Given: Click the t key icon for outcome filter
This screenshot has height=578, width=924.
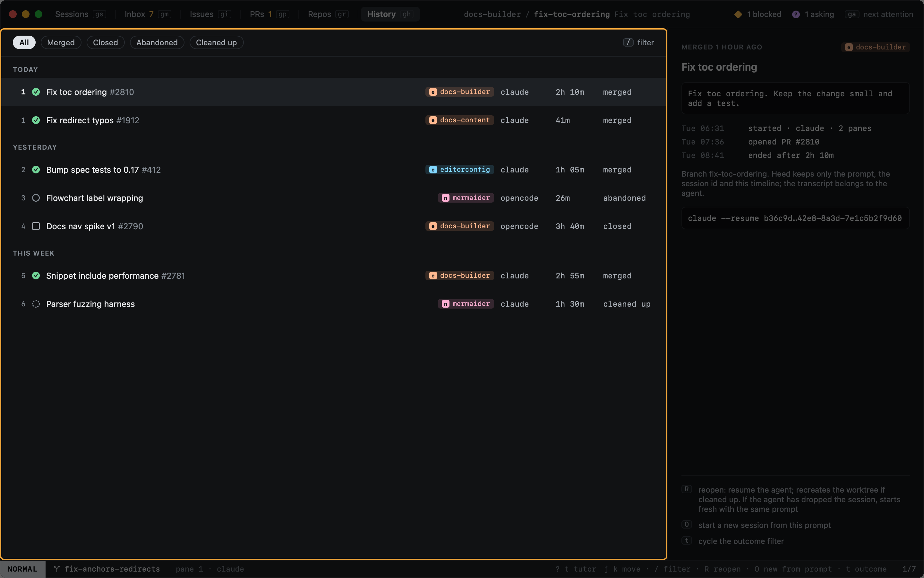Looking at the screenshot, I should 687,540.
